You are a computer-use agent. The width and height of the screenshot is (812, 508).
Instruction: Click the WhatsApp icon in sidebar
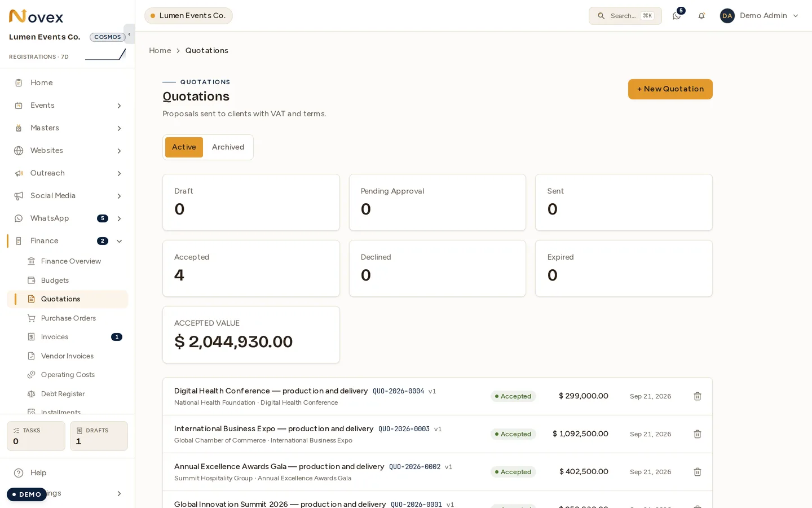pyautogui.click(x=19, y=218)
